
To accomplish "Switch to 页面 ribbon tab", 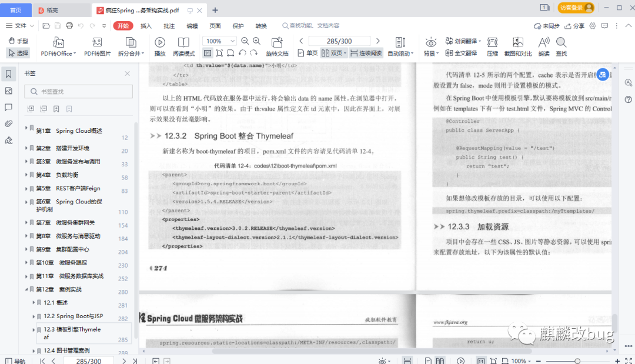I will point(215,26).
